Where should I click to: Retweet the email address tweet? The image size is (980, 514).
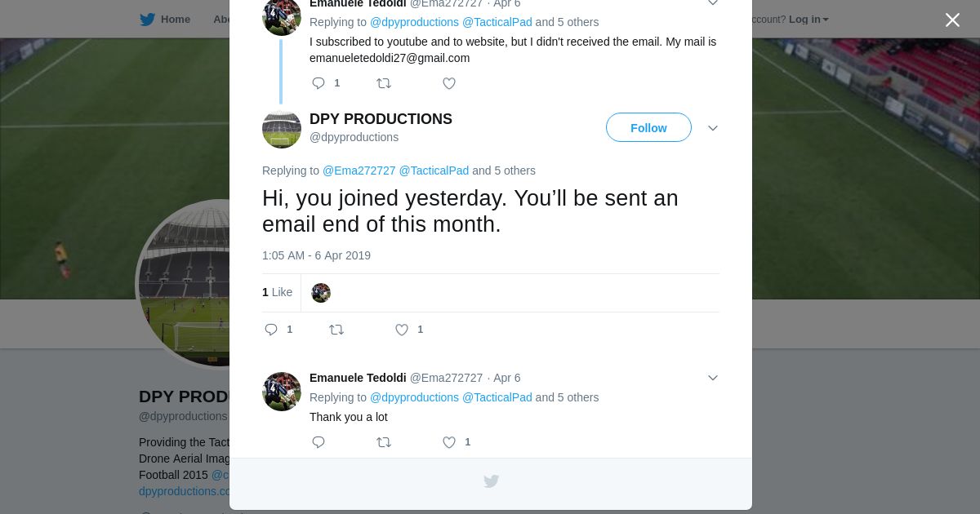point(383,83)
